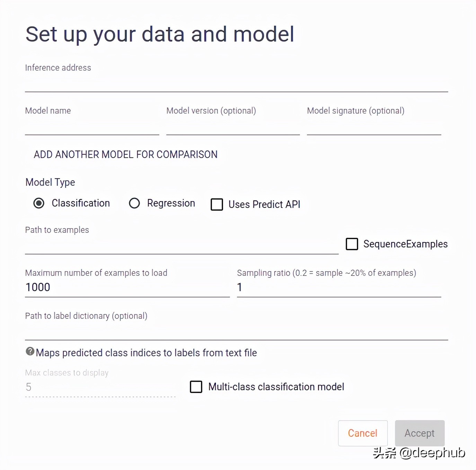Select the Regression radio button

coord(134,203)
